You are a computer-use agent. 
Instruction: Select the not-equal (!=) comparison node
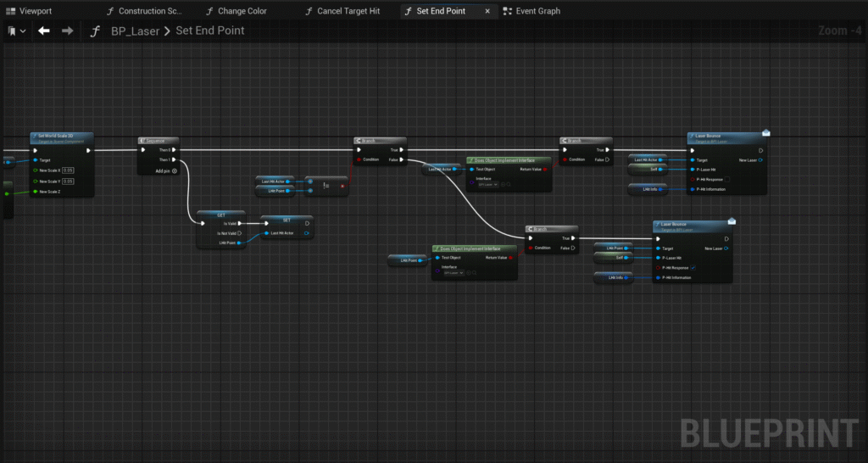pyautogui.click(x=326, y=186)
